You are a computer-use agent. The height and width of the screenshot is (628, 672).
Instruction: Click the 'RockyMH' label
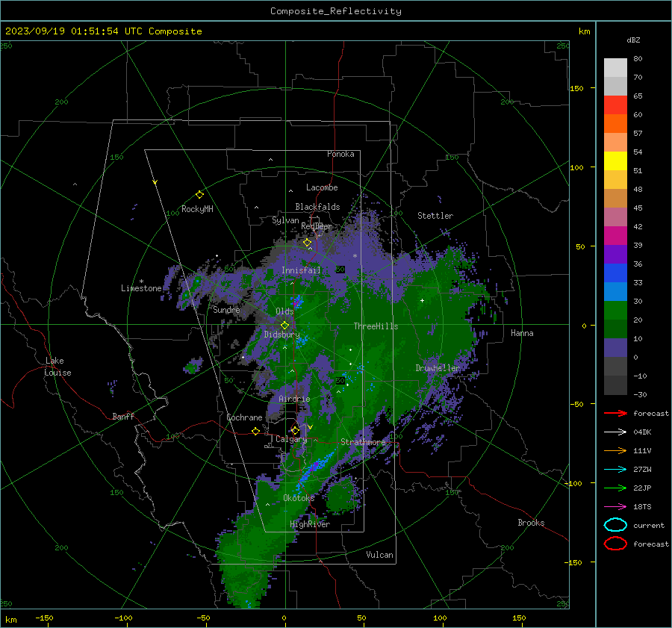197,209
